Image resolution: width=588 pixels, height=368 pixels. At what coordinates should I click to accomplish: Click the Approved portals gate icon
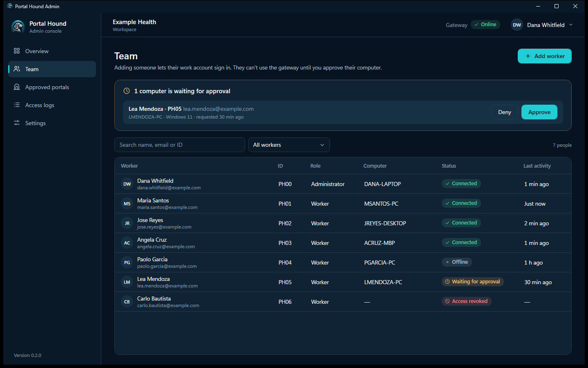pos(17,87)
